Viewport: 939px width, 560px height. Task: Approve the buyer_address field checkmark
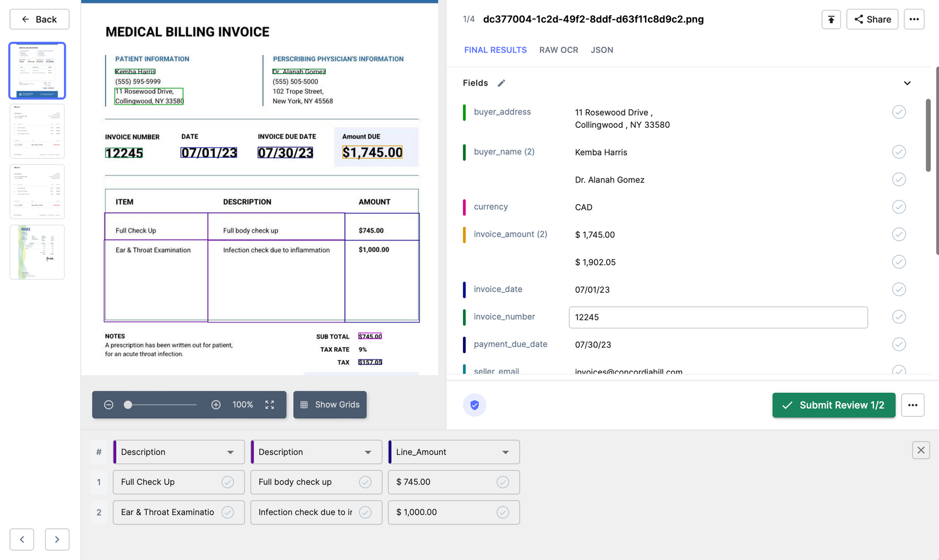899,111
